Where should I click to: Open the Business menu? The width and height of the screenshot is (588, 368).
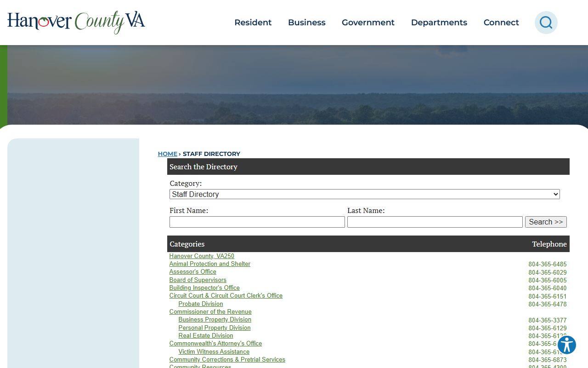tap(307, 23)
